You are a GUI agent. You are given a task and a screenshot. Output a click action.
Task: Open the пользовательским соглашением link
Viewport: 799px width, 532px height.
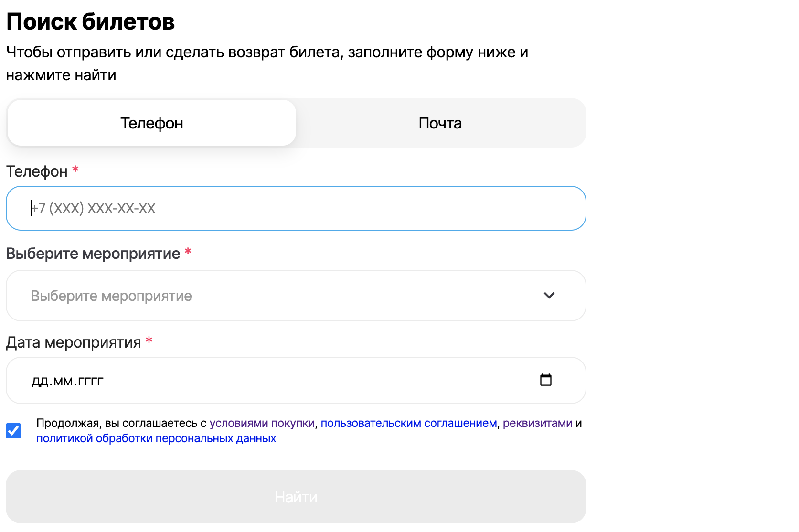pyautogui.click(x=408, y=423)
